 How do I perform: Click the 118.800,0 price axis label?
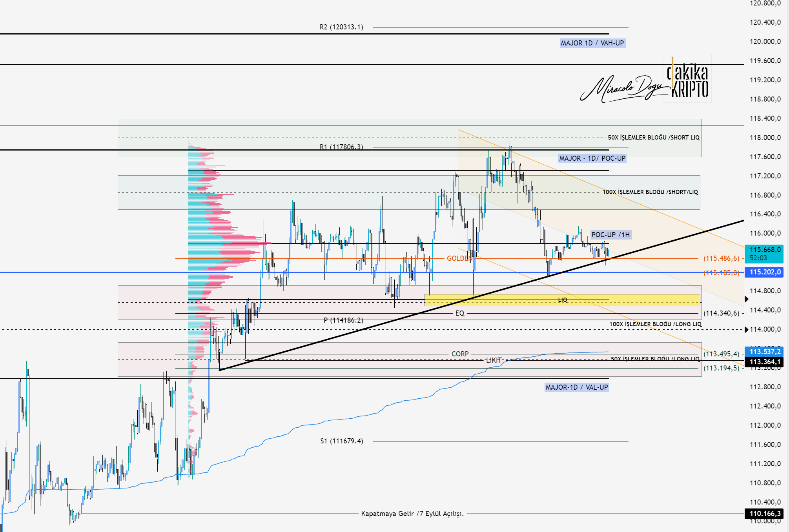coord(765,99)
